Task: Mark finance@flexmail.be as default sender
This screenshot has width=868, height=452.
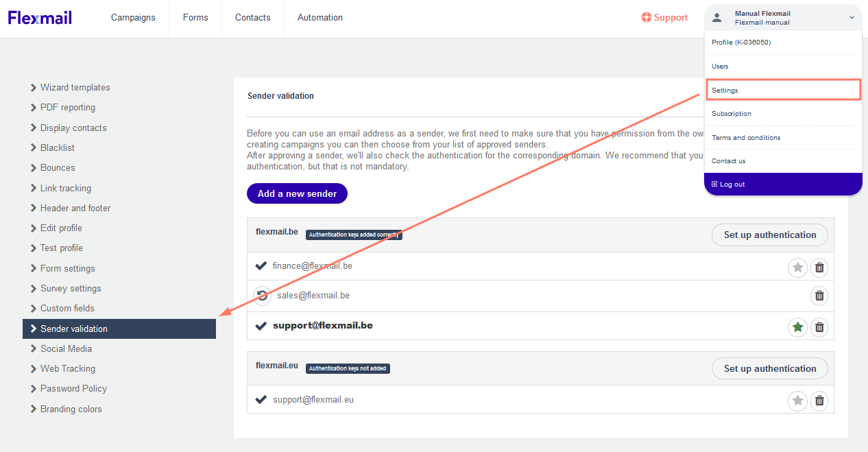Action: [797, 267]
